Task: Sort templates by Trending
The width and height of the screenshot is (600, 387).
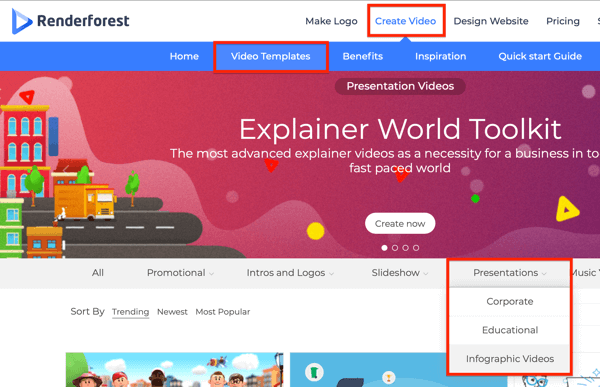Action: [130, 312]
